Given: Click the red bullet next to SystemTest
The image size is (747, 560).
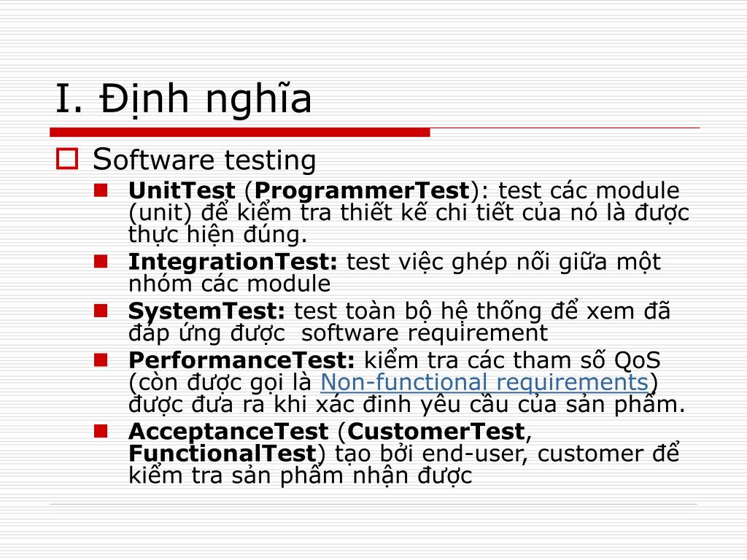Looking at the screenshot, I should pyautogui.click(x=101, y=311).
